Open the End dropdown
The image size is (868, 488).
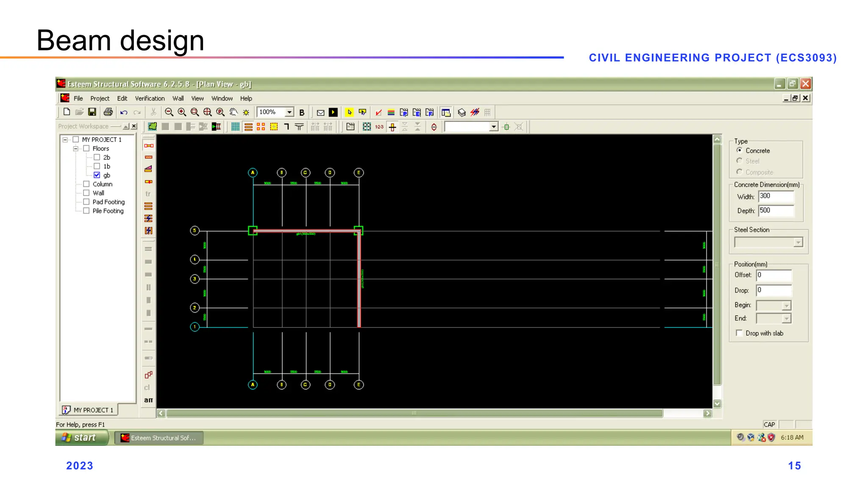(786, 319)
